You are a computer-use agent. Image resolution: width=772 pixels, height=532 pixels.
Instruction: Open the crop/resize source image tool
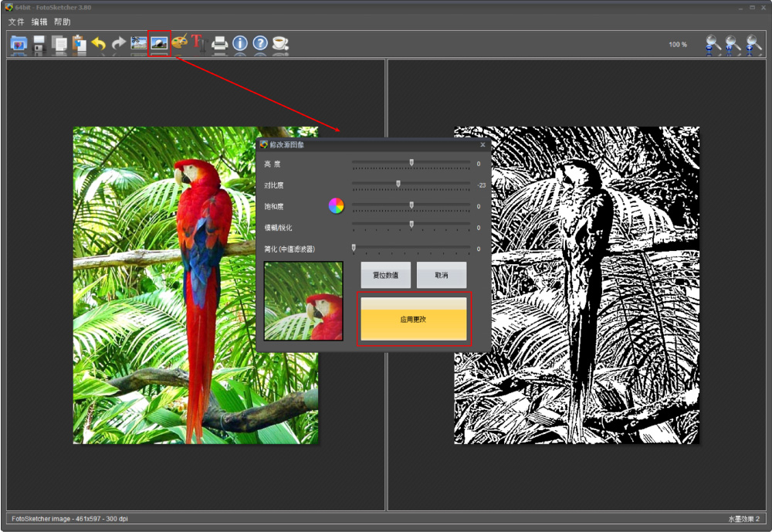139,43
